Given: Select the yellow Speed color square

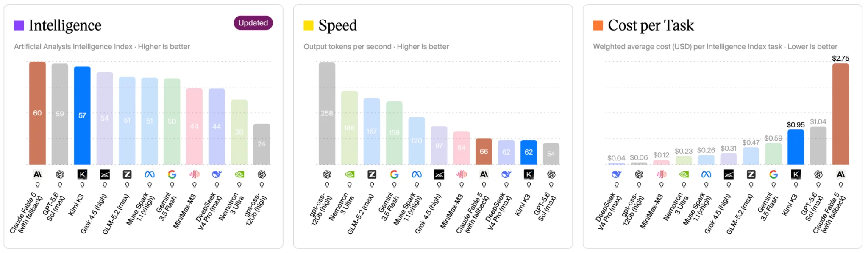Looking at the screenshot, I should tap(309, 25).
